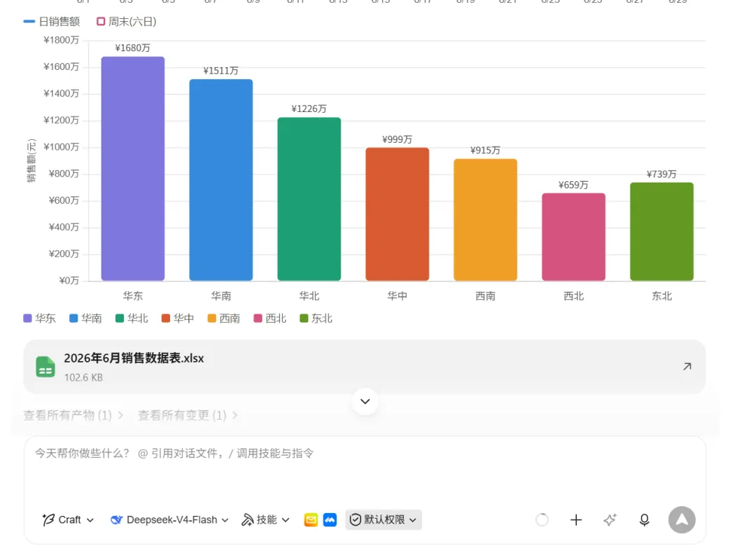Toggle 东北 legend item
Viewport: 756px width, 546px height.
pyautogui.click(x=316, y=318)
